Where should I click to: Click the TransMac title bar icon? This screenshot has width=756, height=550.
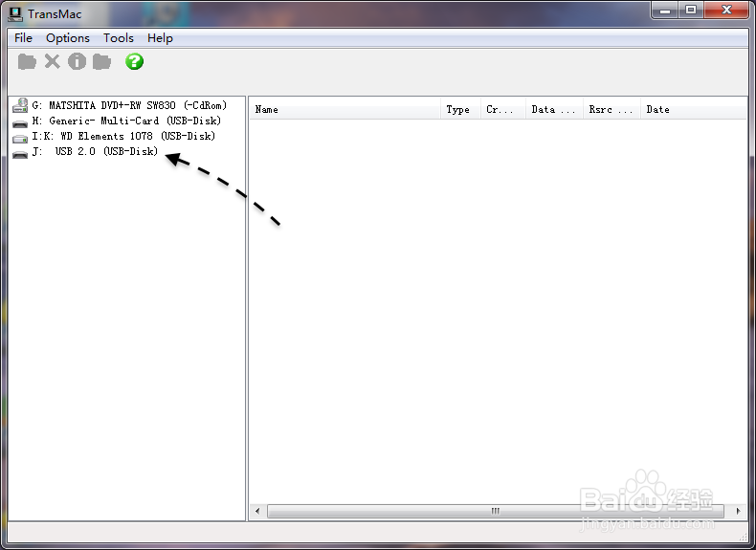coord(15,14)
